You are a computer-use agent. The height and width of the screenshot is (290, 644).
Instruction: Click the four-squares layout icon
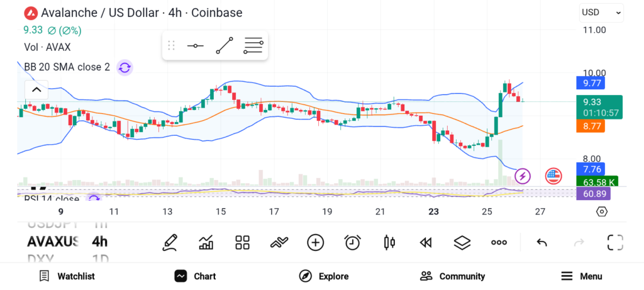click(243, 242)
